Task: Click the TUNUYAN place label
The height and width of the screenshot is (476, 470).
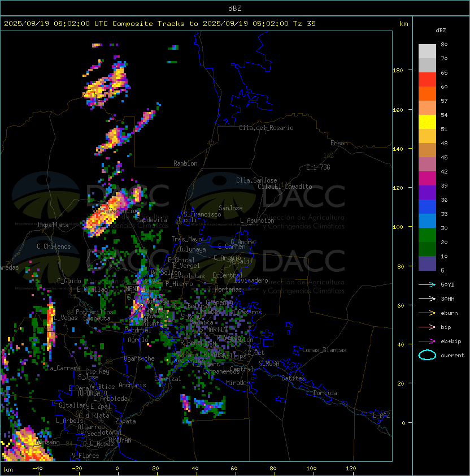Action: point(120,440)
